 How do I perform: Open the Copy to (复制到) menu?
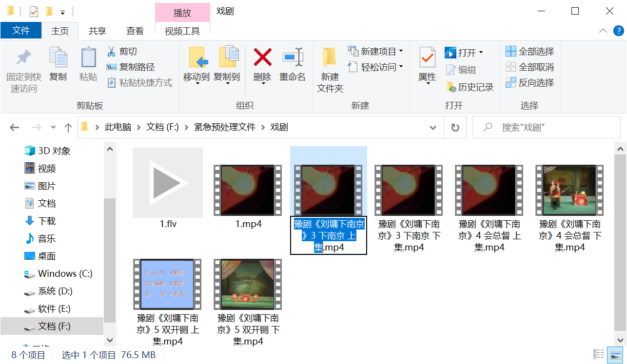(227, 66)
